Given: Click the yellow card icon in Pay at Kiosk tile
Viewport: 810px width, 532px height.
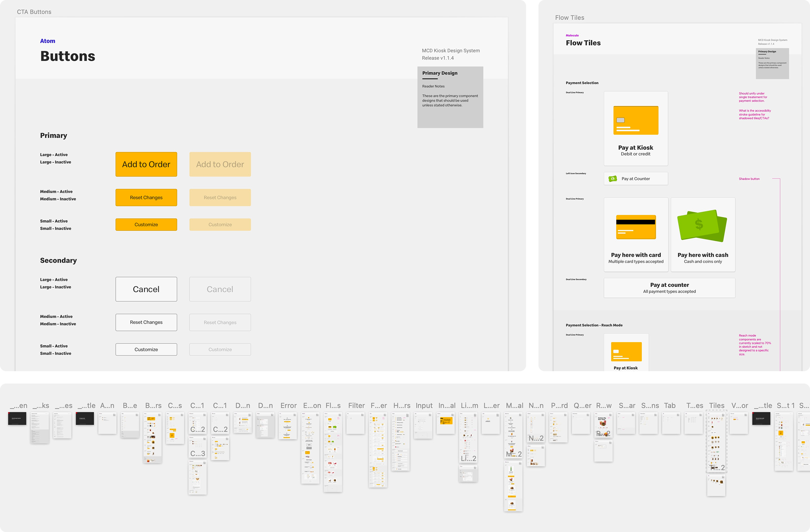Looking at the screenshot, I should (636, 120).
